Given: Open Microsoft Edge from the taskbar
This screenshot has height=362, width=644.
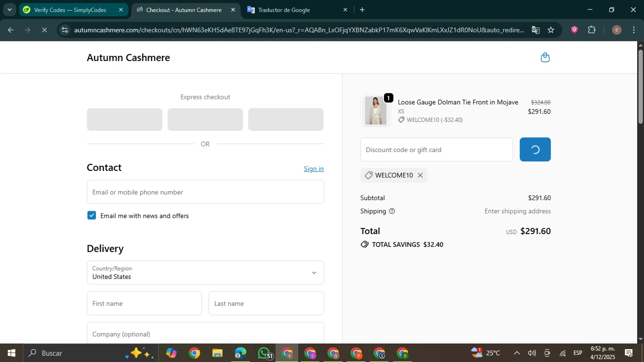Looking at the screenshot, I should pos(240,353).
